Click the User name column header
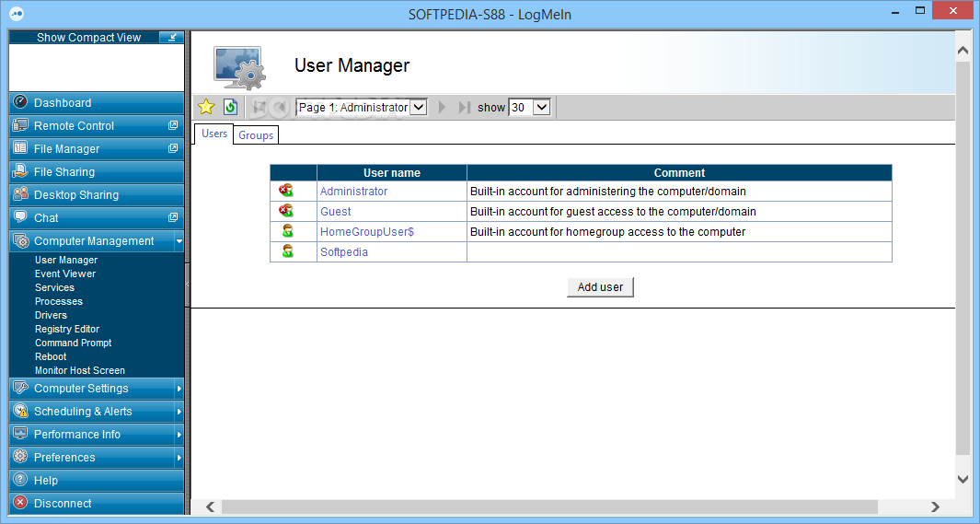 click(392, 172)
